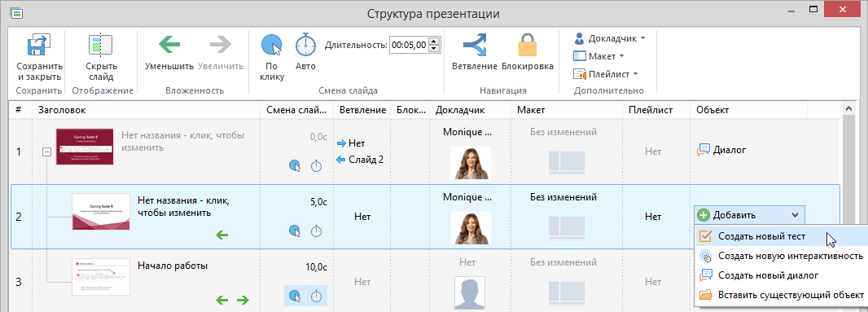868x312 pixels.
Task: Click green Уменьшить arrow in toolbar
Action: tap(169, 44)
